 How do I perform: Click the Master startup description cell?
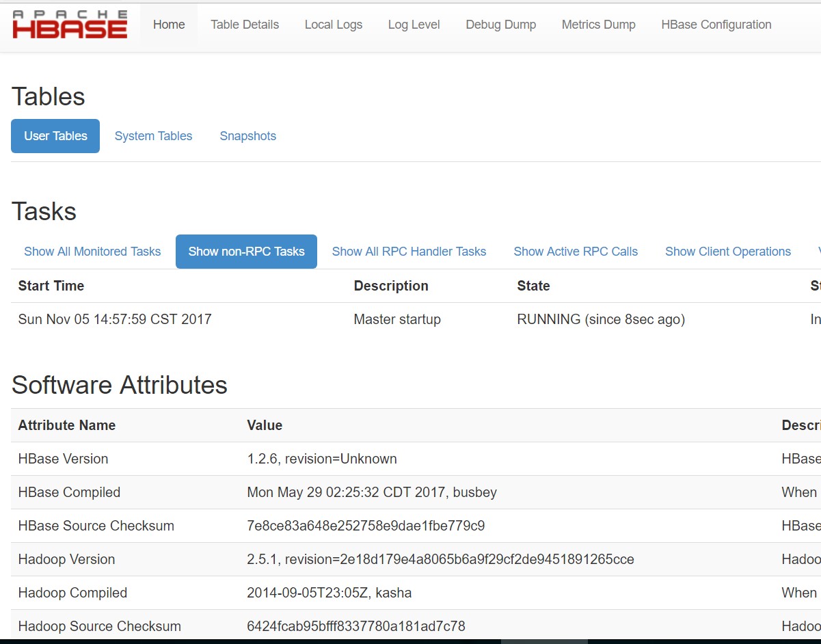pyautogui.click(x=397, y=319)
